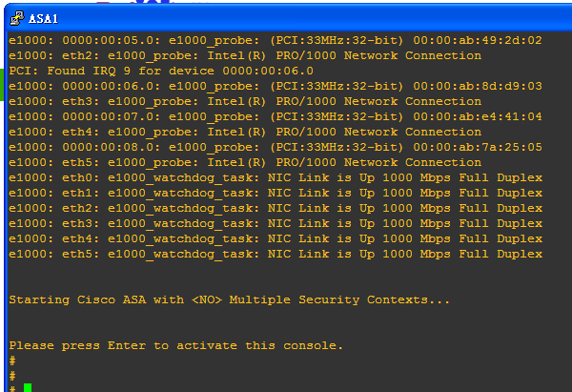The height and width of the screenshot is (392, 572).
Task: Click MAC address 00:00:ab:49:2d:02
Action: tap(478, 40)
